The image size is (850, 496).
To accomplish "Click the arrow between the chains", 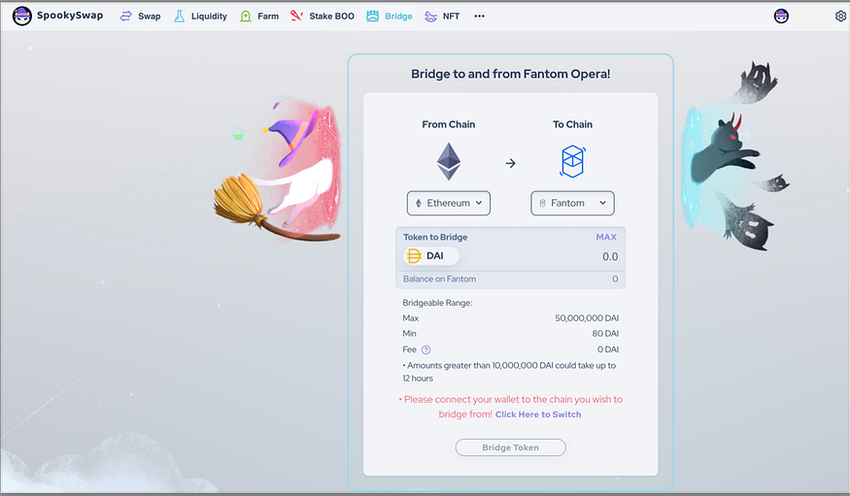I will coord(510,163).
